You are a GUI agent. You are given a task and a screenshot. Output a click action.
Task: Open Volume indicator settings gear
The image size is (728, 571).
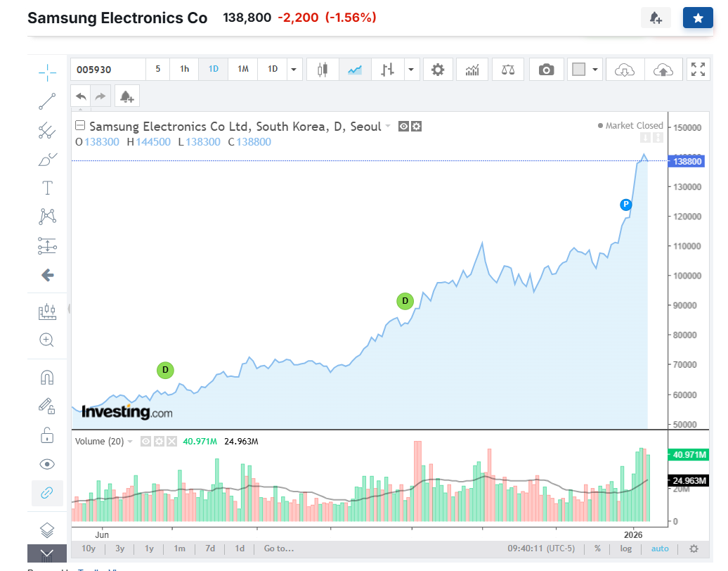159,442
